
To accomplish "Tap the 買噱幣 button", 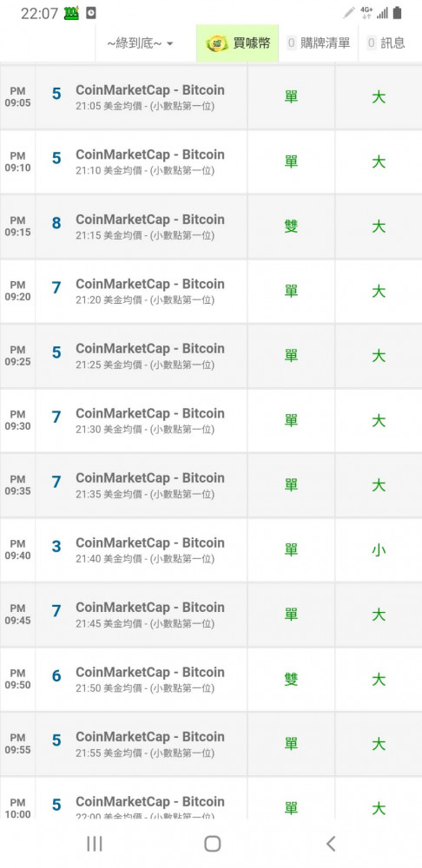I will tap(238, 43).
